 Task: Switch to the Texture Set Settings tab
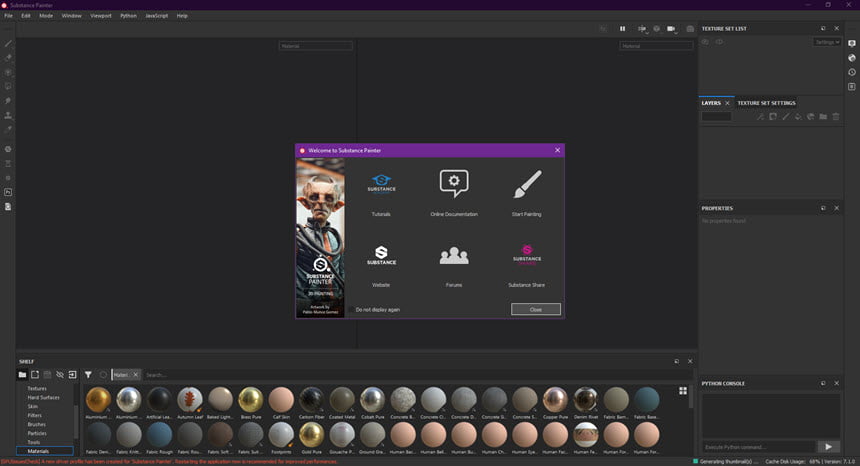(x=766, y=103)
